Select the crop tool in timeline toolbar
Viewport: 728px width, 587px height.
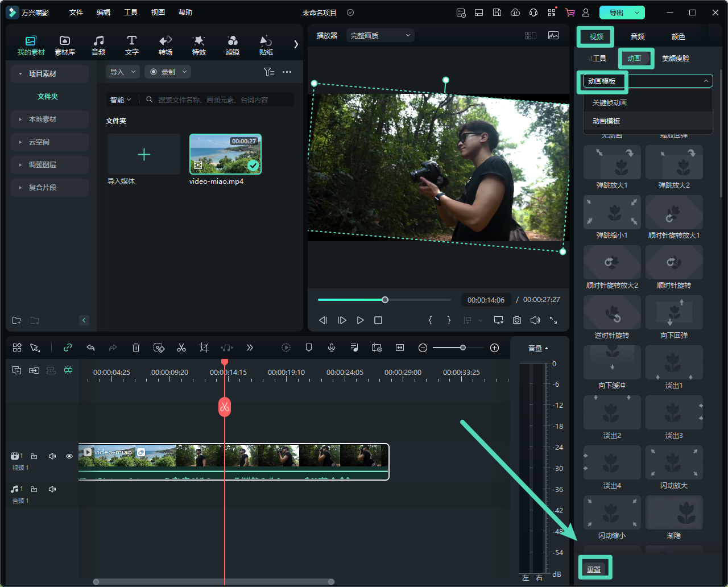pos(204,348)
